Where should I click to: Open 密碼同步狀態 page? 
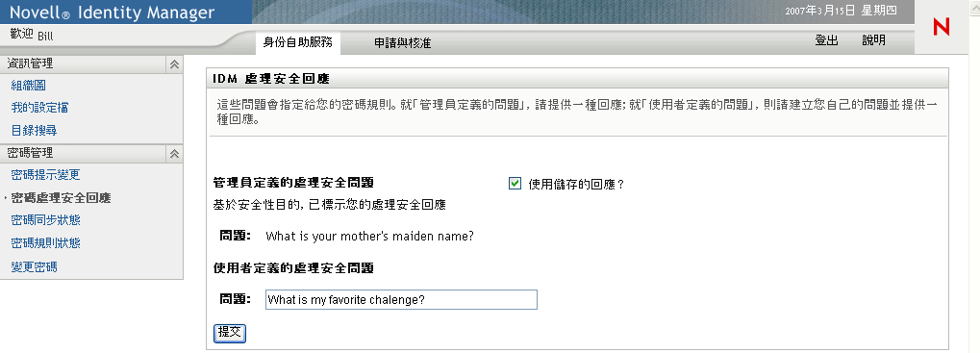[x=45, y=220]
